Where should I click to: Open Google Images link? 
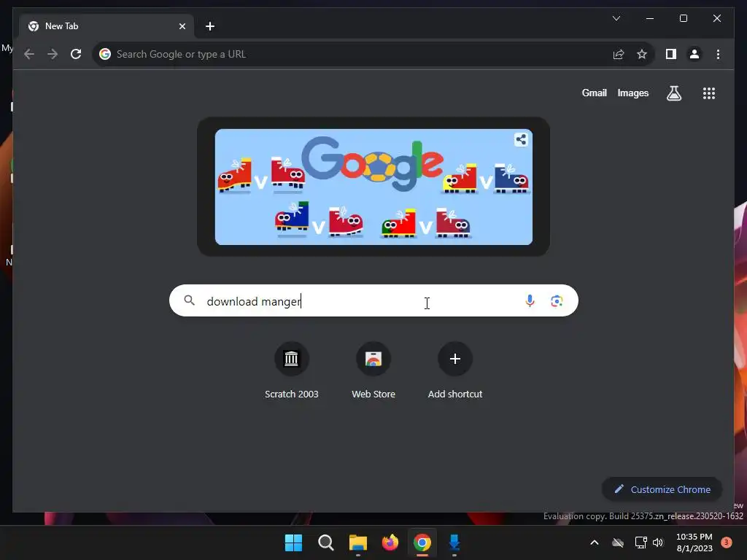(x=632, y=93)
